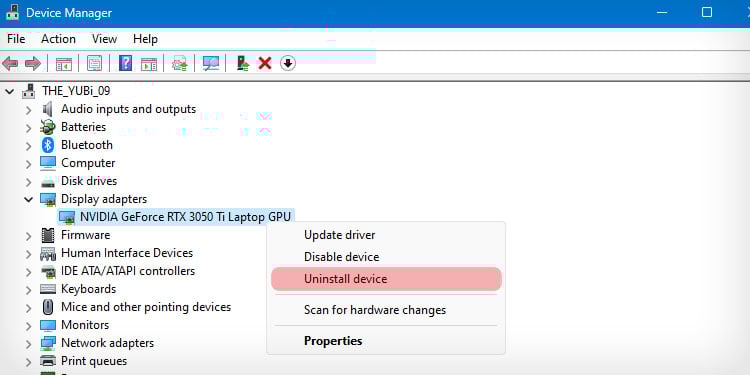Click the Bluetooth logo icon
The image size is (750, 375).
coord(47,145)
